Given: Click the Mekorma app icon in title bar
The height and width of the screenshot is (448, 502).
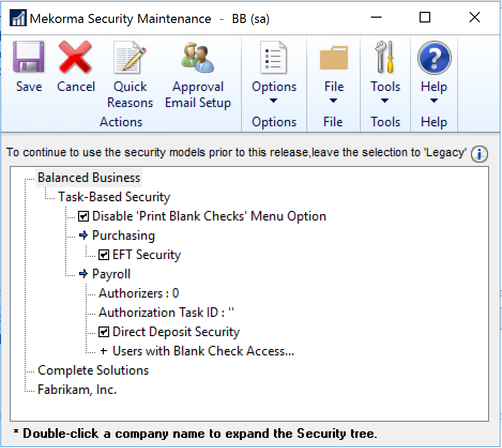Looking at the screenshot, I should click(x=18, y=19).
